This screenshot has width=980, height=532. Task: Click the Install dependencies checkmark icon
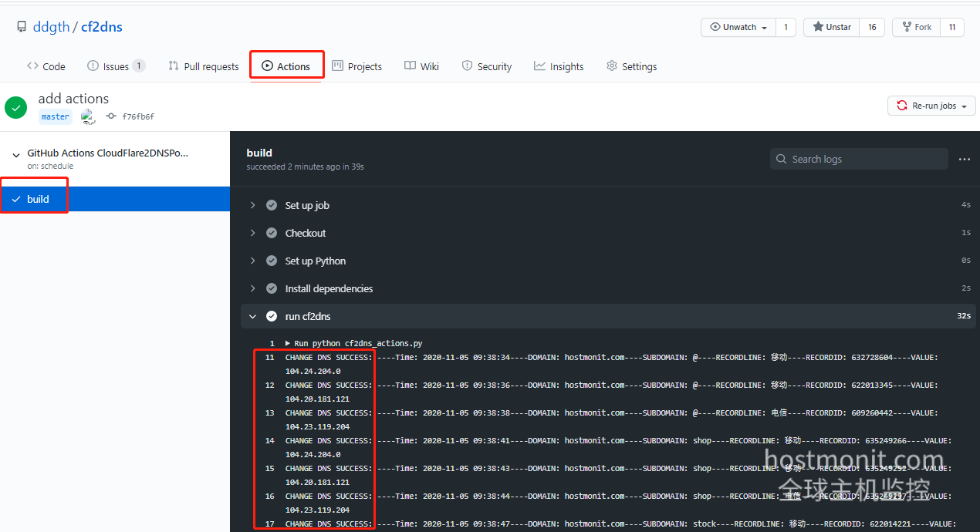pyautogui.click(x=272, y=288)
